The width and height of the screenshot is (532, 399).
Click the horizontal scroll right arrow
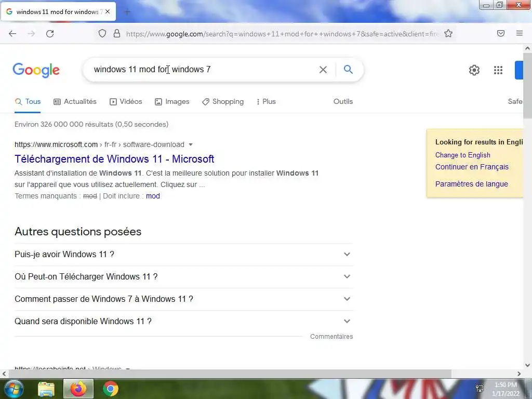pos(519,374)
